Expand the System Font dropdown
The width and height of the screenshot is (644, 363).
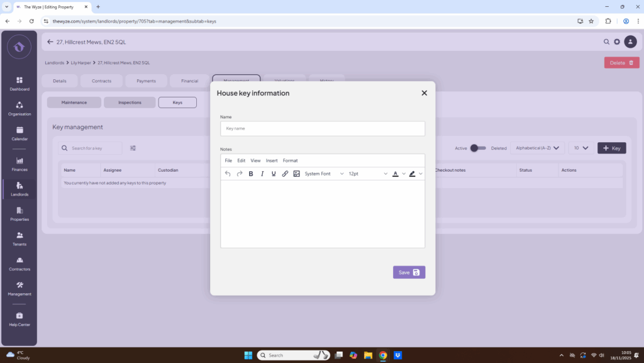click(x=324, y=174)
